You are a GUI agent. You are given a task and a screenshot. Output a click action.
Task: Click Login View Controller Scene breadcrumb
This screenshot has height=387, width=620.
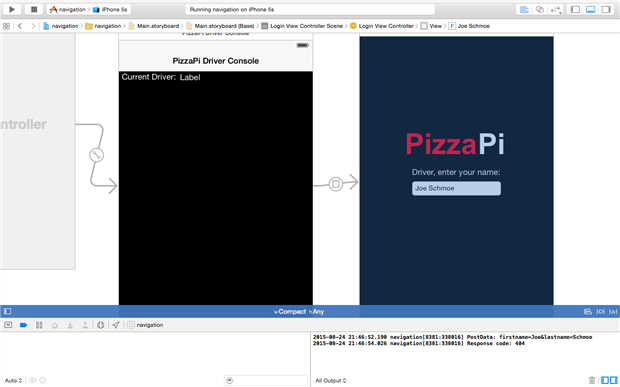[x=302, y=26]
